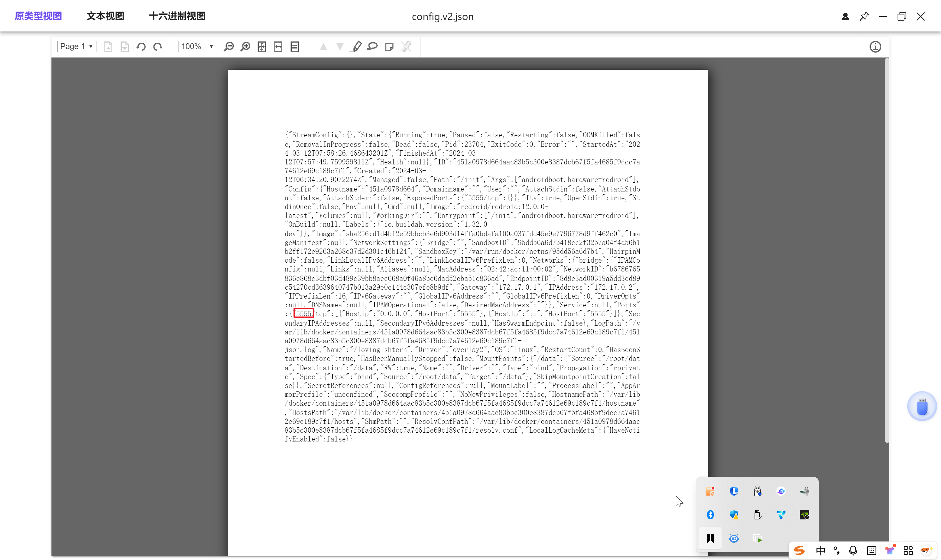941x560 pixels.
Task: Fit page to window
Action: [x=262, y=47]
